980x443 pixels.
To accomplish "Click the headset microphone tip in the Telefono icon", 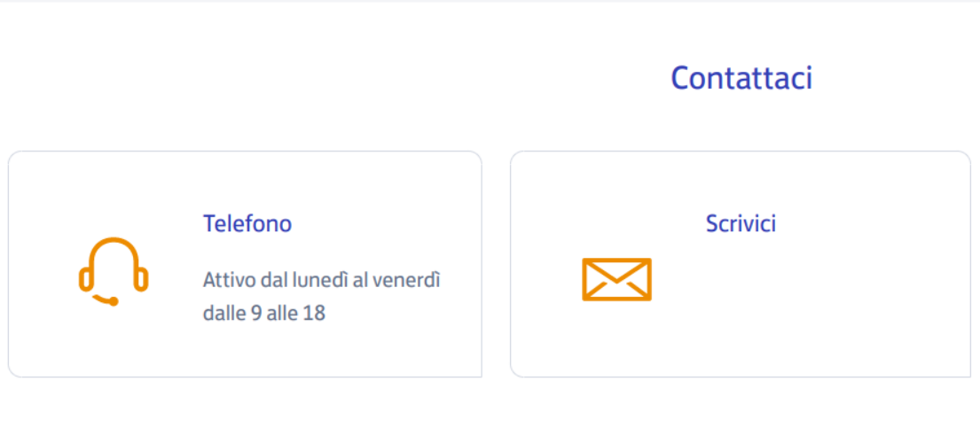I will 114,302.
